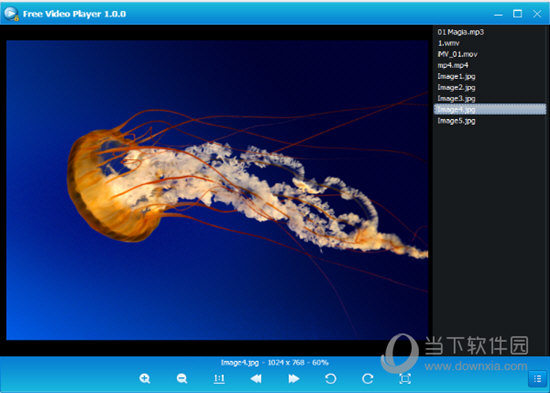Click the jellyfish image preview
Screen dimensions: 550x393
click(x=217, y=190)
